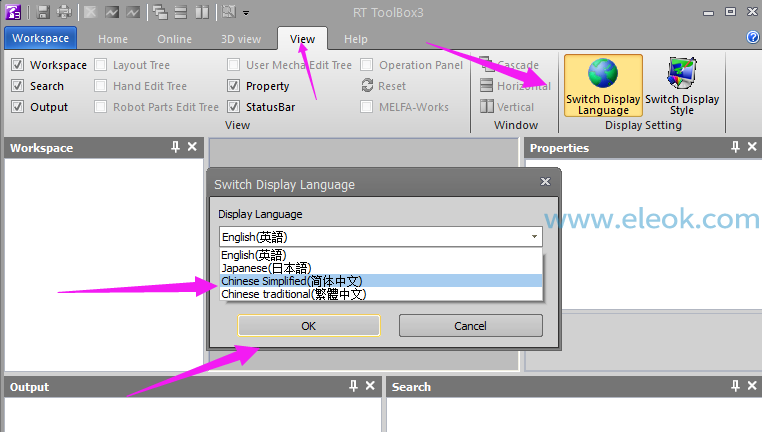Click Cancel in Switch Display Language dialog
This screenshot has width=762, height=432.
point(470,326)
